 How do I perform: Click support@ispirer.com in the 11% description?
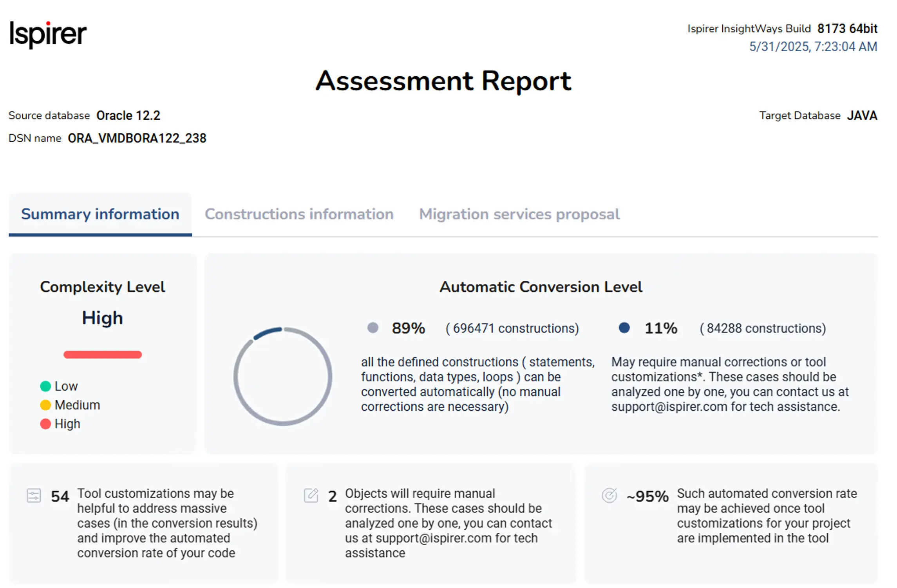[669, 407]
